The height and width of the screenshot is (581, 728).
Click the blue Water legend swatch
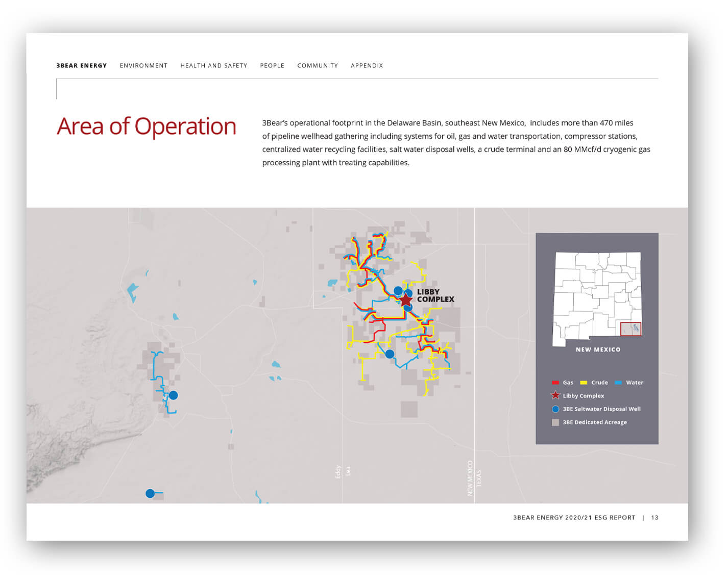pos(618,383)
